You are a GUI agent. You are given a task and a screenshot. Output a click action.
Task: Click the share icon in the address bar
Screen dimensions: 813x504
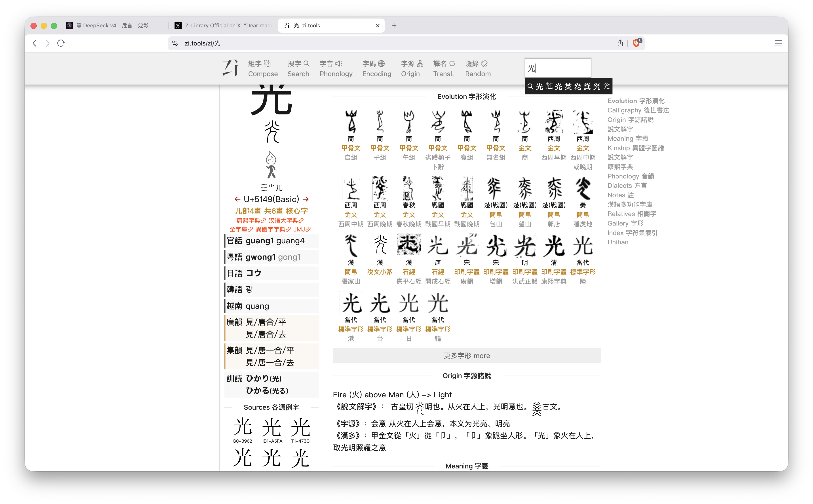620,43
